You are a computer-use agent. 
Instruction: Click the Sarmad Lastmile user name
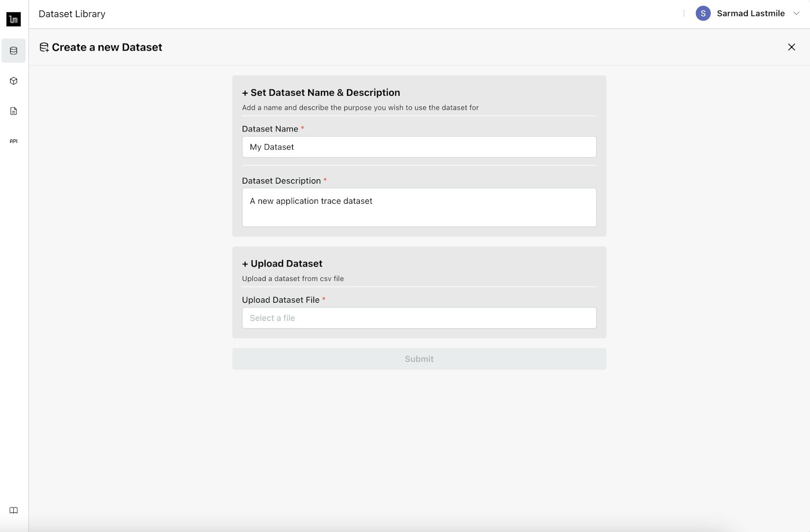tap(750, 13)
